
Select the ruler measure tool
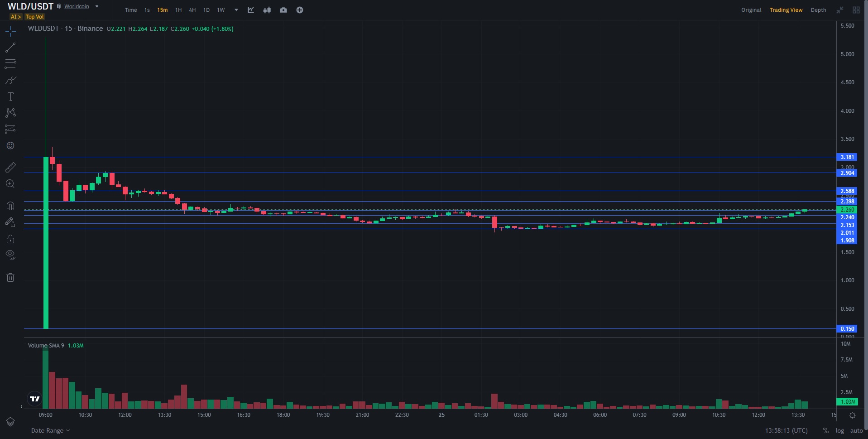[10, 168]
